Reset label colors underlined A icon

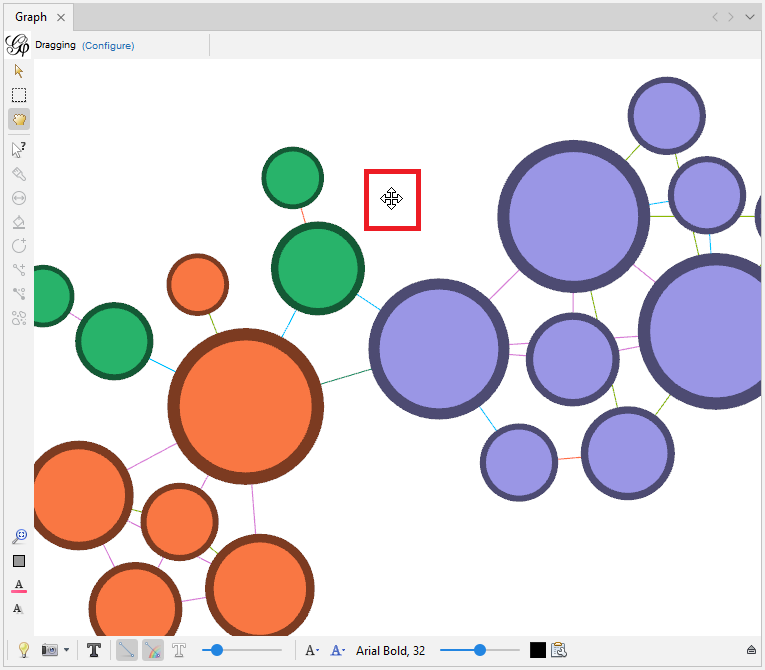(x=19, y=586)
